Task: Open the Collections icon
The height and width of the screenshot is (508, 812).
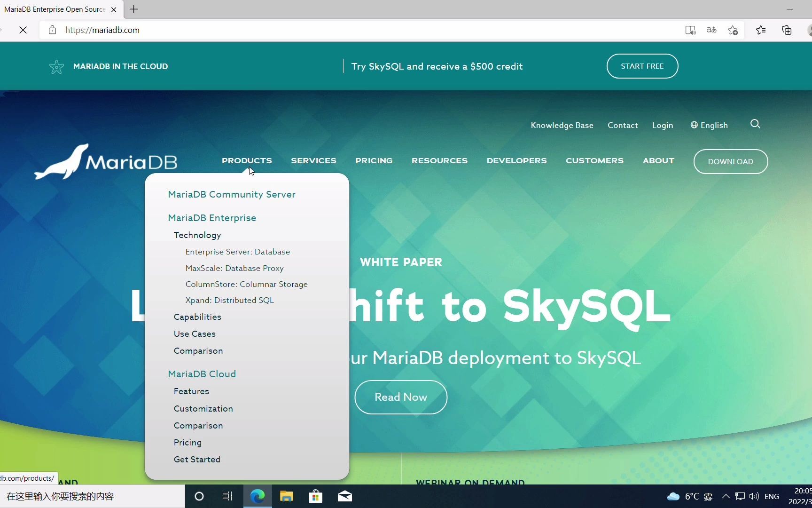Action: coord(787,30)
